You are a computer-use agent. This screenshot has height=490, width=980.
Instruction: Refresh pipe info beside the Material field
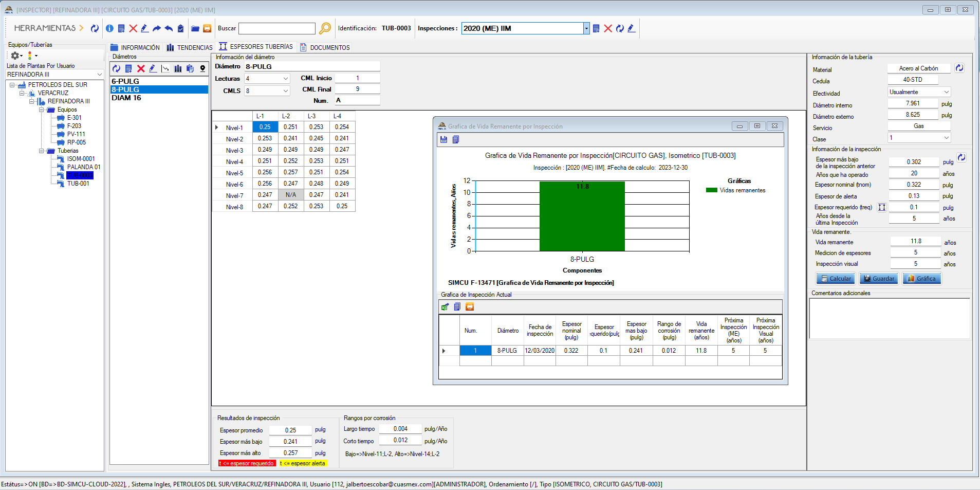(x=959, y=68)
